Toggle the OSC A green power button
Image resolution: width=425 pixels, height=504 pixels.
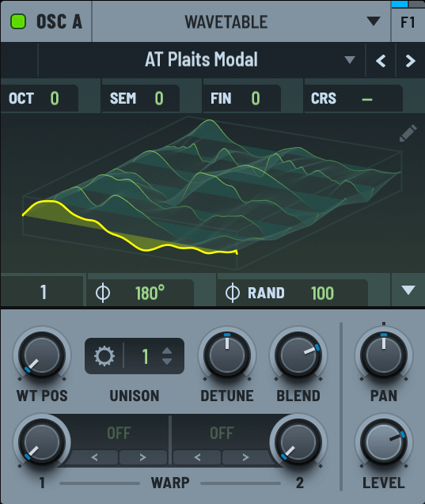(x=18, y=22)
